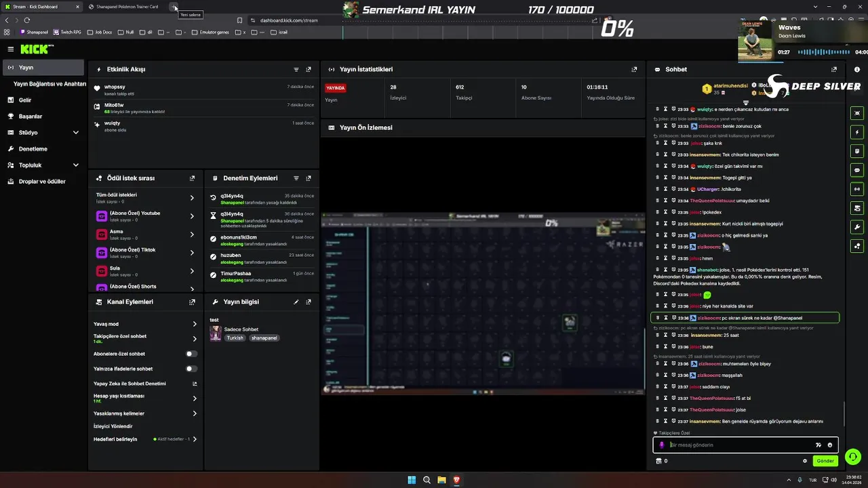The height and width of the screenshot is (488, 868).
Task: Click the browser address bar URL
Action: [289, 20]
